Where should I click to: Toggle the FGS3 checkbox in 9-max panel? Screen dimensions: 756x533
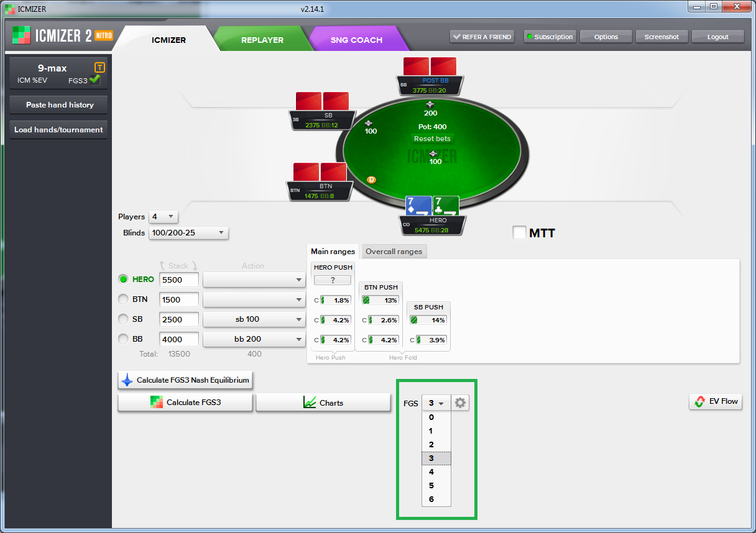pos(94,80)
